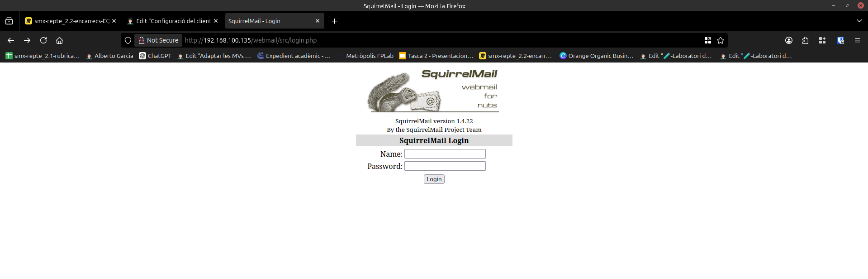Click the Not Secure site info badge
This screenshot has width=868, height=279.
click(x=159, y=40)
